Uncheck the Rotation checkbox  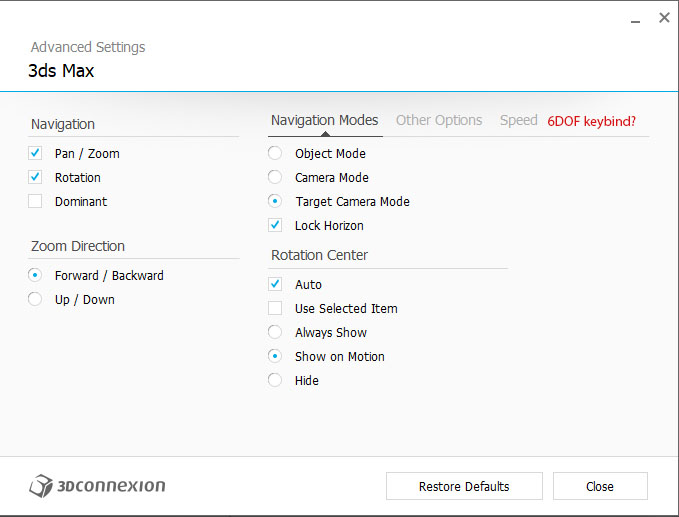(x=35, y=177)
